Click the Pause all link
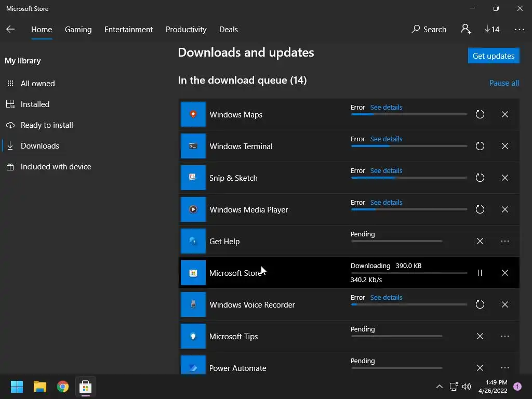The image size is (532, 399). pyautogui.click(x=504, y=83)
